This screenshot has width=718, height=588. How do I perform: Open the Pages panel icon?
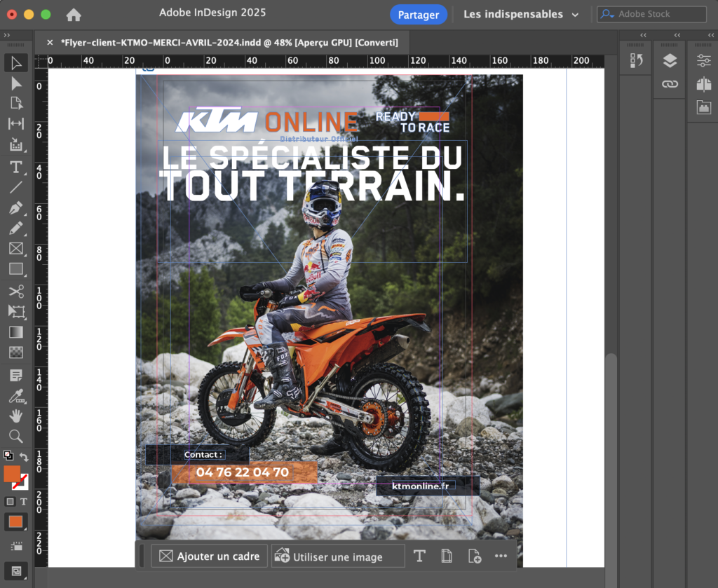703,84
